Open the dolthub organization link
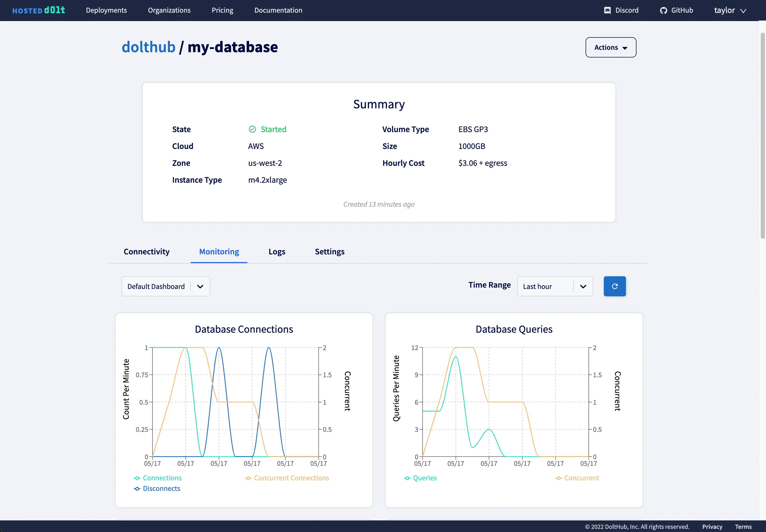Screen dimensions: 766x532 (149, 47)
